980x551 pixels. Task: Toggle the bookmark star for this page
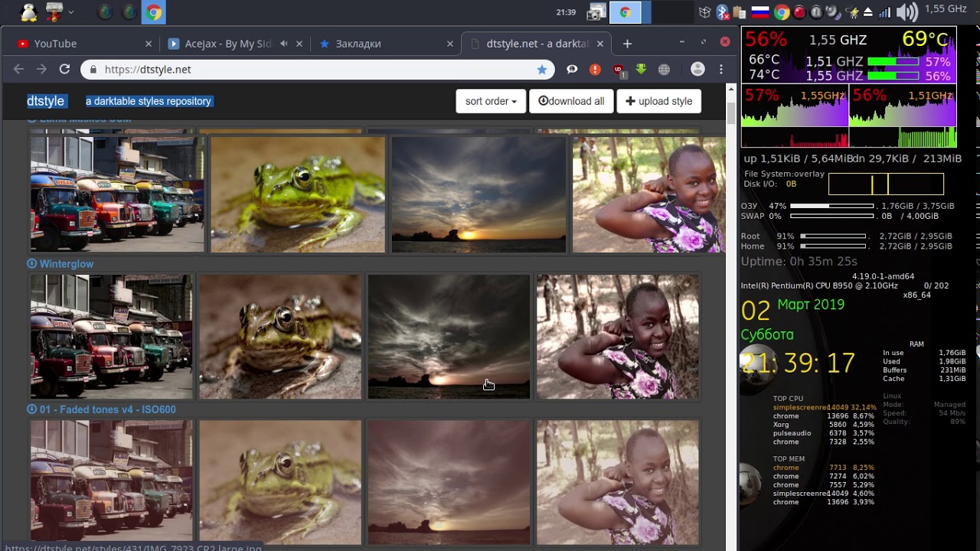[542, 70]
